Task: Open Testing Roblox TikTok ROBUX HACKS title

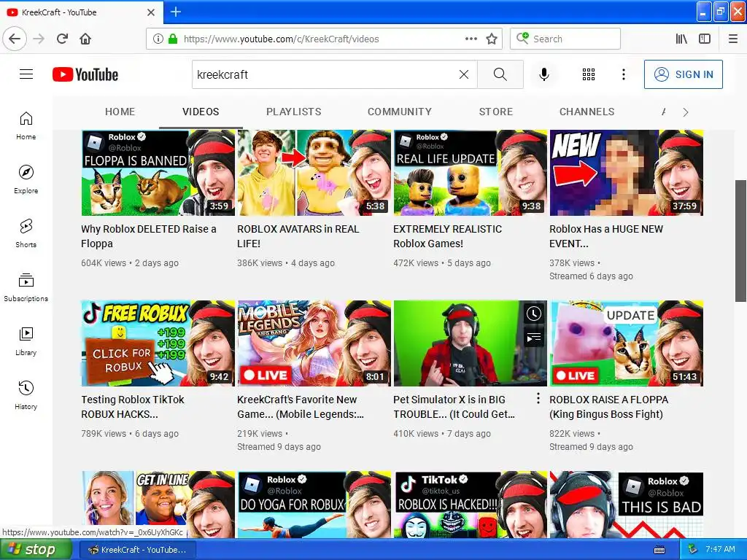Action: click(133, 407)
